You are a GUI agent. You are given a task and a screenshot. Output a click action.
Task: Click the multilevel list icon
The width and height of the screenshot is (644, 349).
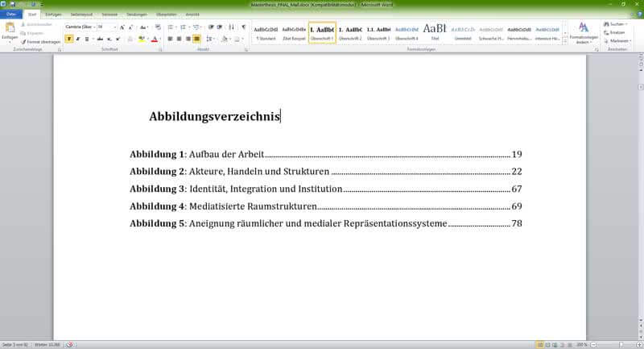196,27
